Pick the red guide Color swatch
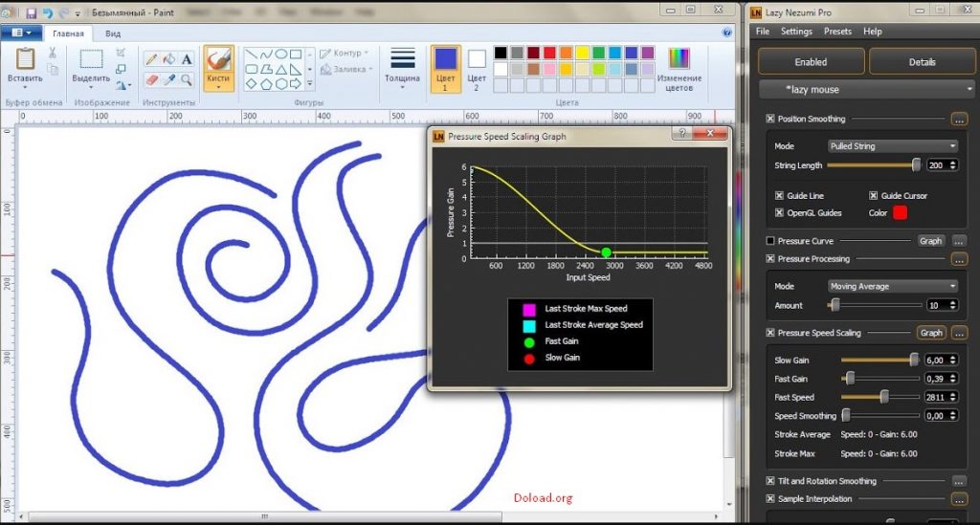The width and height of the screenshot is (980, 525). [x=900, y=213]
